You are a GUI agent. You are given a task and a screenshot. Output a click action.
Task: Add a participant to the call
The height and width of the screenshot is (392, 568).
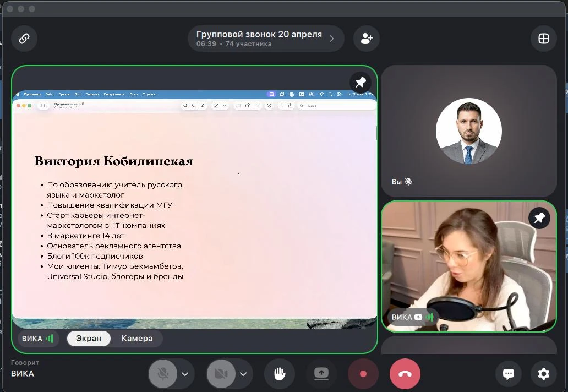point(367,39)
